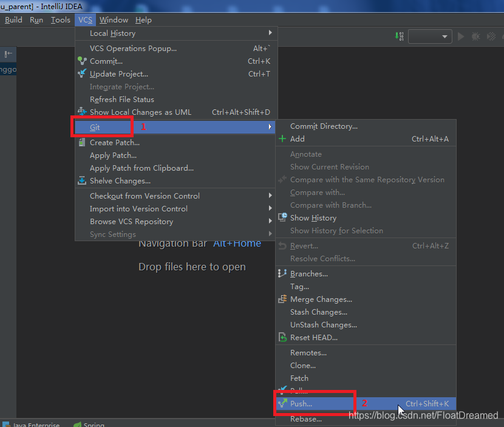Click the Reset HEAD icon

click(x=282, y=337)
